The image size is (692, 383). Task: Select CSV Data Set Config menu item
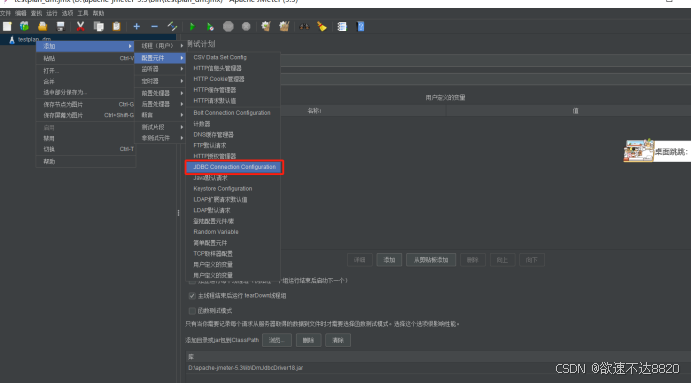coord(233,57)
